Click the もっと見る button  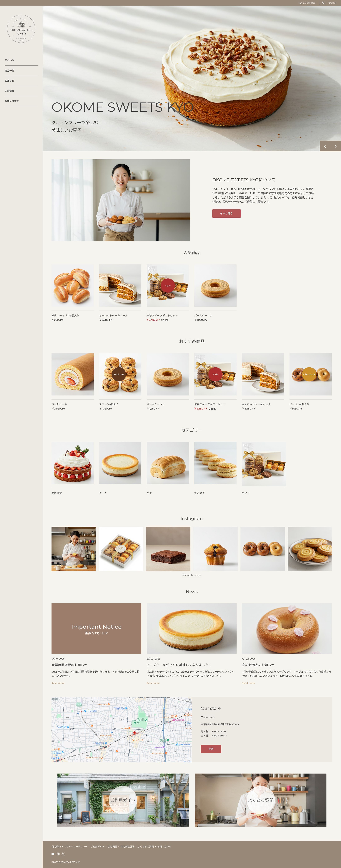226,213
